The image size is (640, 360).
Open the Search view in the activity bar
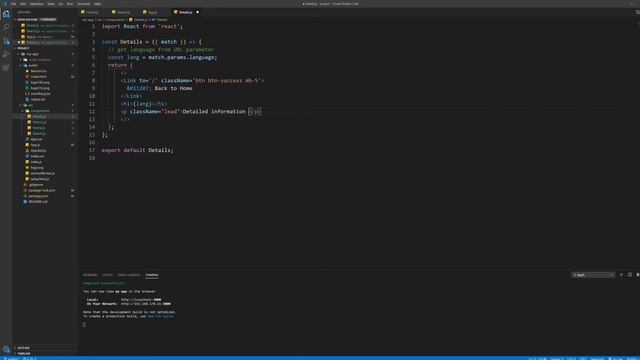6,27
